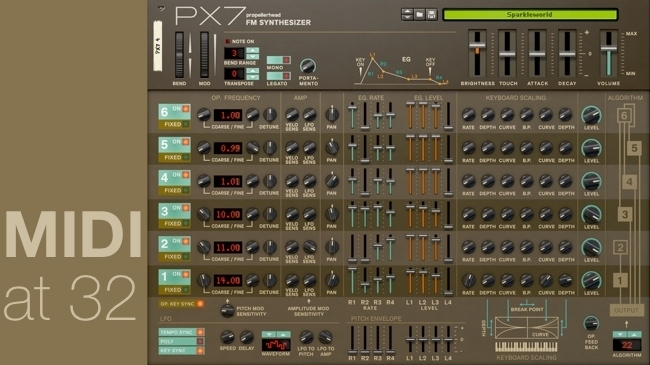The width and height of the screenshot is (650, 365).
Task: Click operator 3 frequency display showing 10.00
Action: (228, 214)
